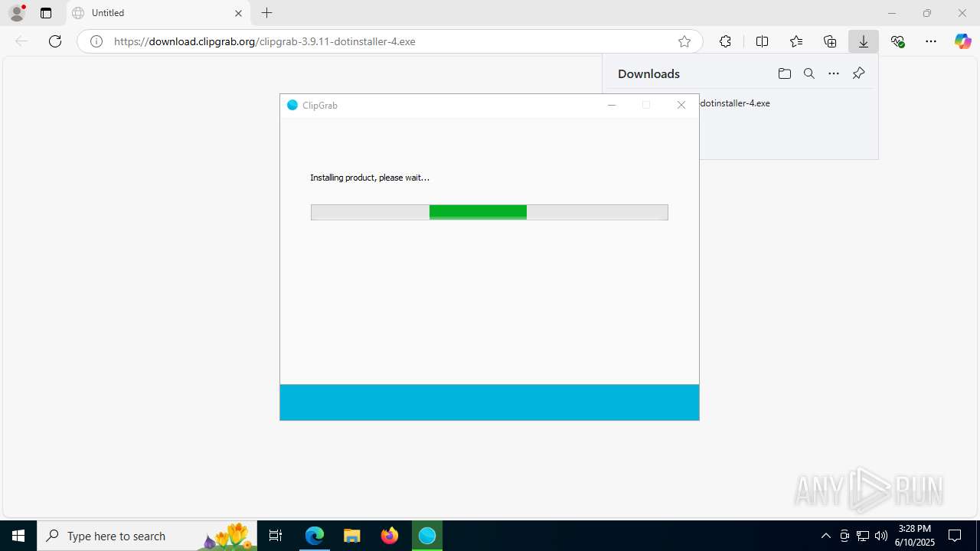980x551 pixels.
Task: Close the ClipGrab installer window
Action: tap(681, 106)
